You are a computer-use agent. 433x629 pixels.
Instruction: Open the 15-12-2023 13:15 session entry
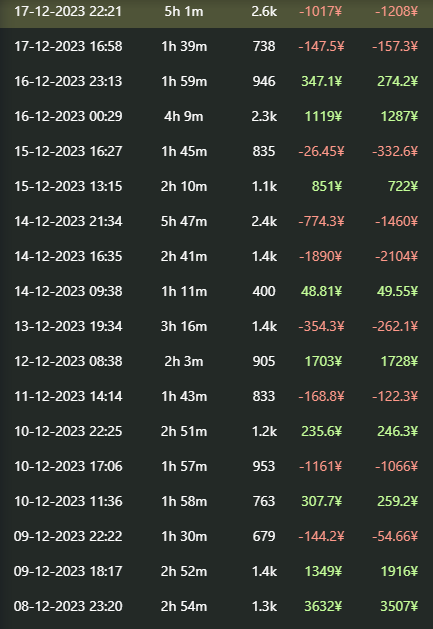(x=216, y=186)
